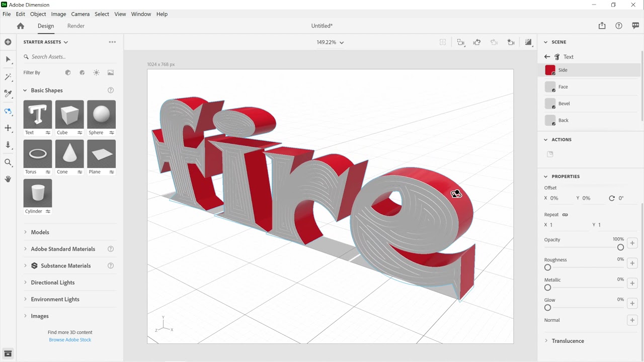Open the feedback chat icon
The height and width of the screenshot is (362, 644).
tap(636, 26)
